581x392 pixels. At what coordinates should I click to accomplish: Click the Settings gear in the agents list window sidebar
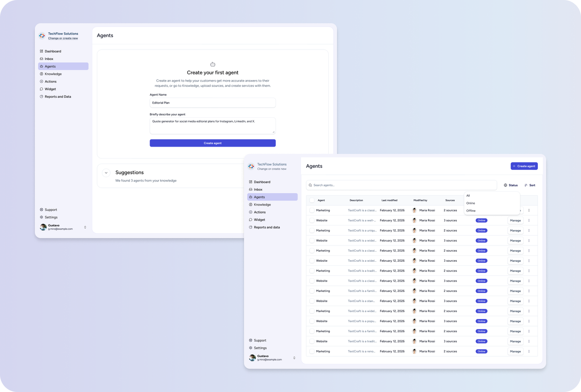coord(251,348)
